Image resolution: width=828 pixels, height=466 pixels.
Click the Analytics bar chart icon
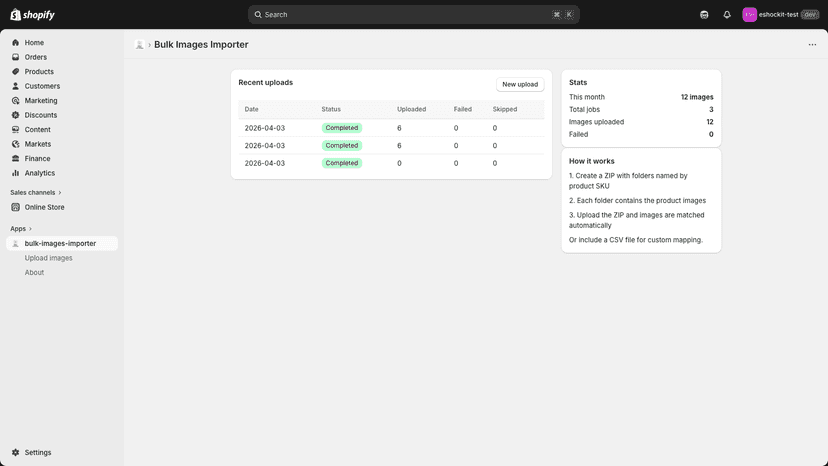15,173
